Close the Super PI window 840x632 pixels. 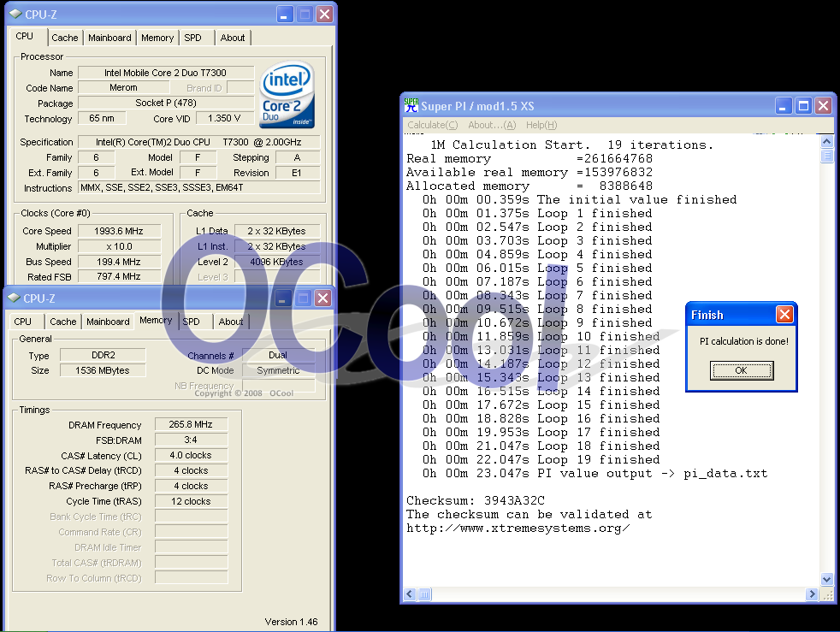(x=824, y=105)
